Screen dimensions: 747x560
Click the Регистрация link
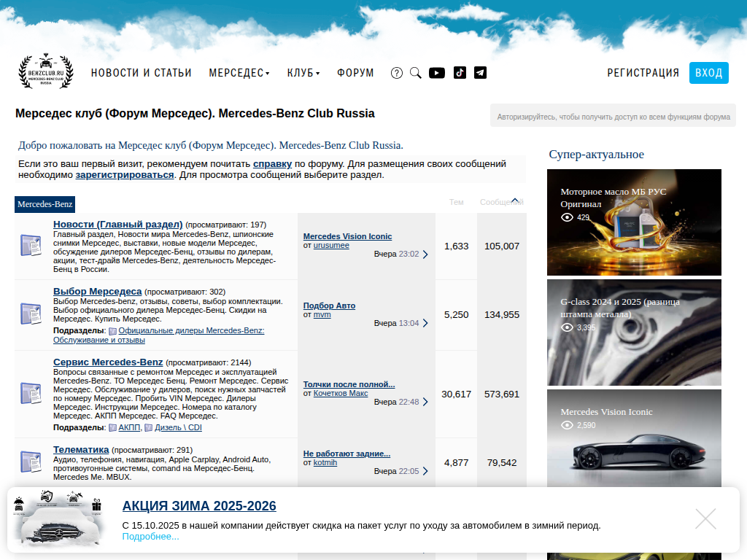coord(643,73)
